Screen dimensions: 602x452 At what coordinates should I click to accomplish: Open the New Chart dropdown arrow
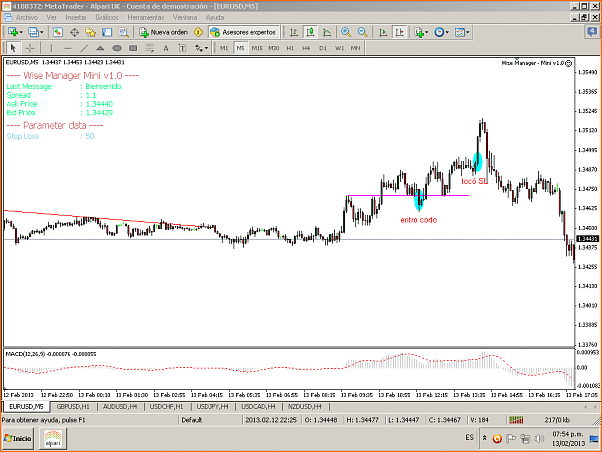click(x=21, y=33)
